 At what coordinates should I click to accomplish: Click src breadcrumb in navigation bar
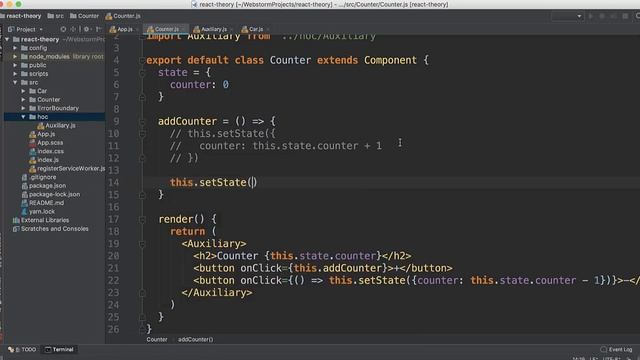click(56, 16)
